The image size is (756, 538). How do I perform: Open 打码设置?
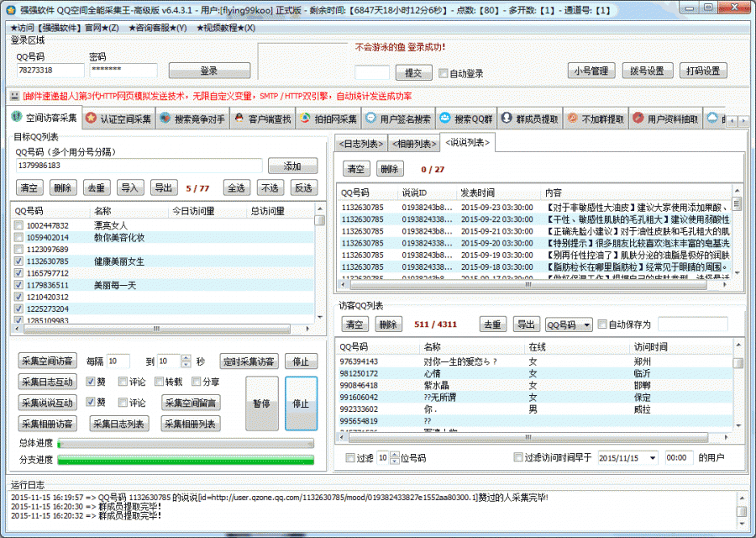pos(703,71)
